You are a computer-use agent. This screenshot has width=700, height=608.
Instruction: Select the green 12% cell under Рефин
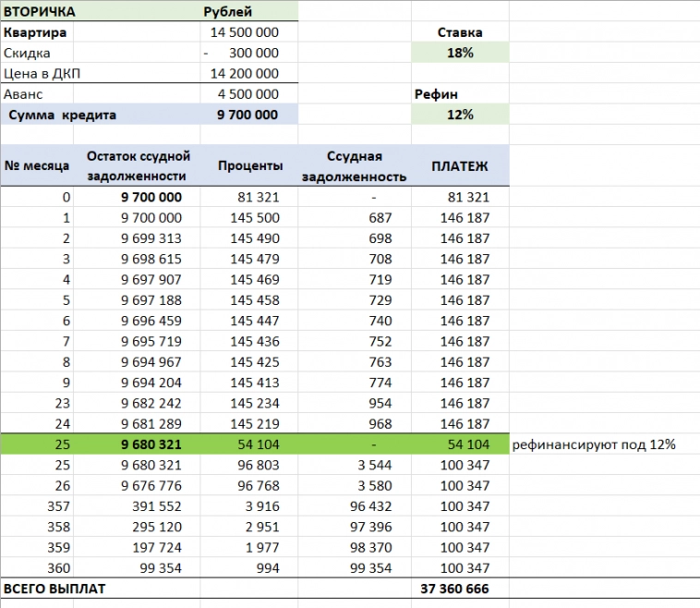pos(459,115)
